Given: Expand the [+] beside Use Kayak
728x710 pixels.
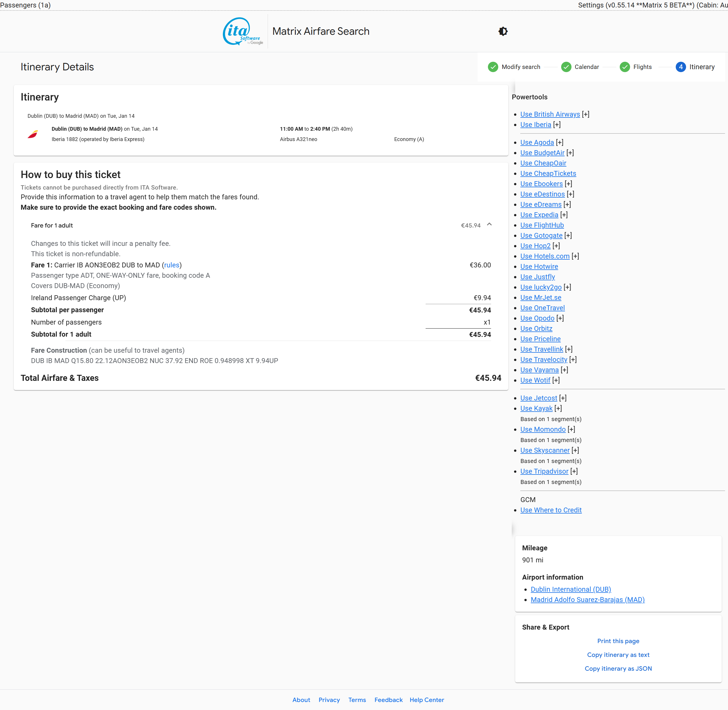Looking at the screenshot, I should 558,408.
